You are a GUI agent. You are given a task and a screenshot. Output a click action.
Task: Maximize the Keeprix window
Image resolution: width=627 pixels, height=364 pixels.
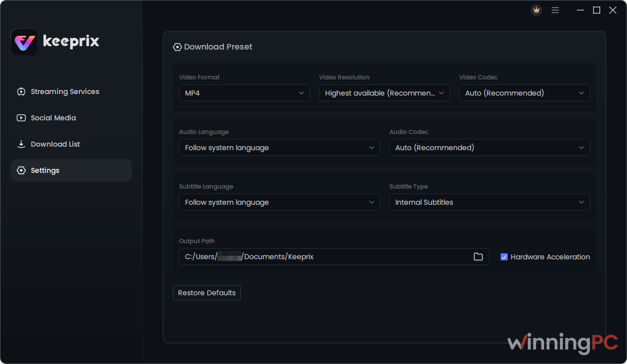coord(597,10)
